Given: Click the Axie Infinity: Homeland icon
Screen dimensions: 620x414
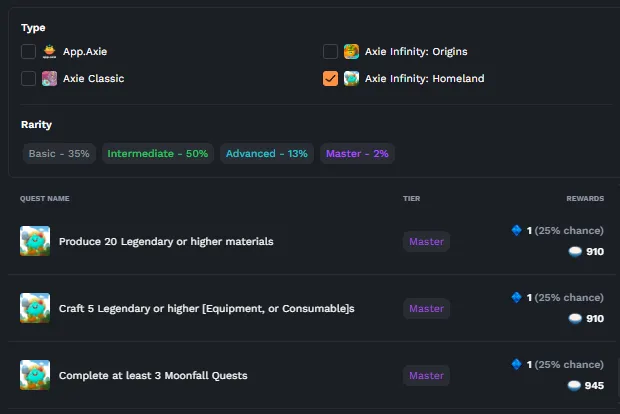Looking at the screenshot, I should pyautogui.click(x=351, y=79).
